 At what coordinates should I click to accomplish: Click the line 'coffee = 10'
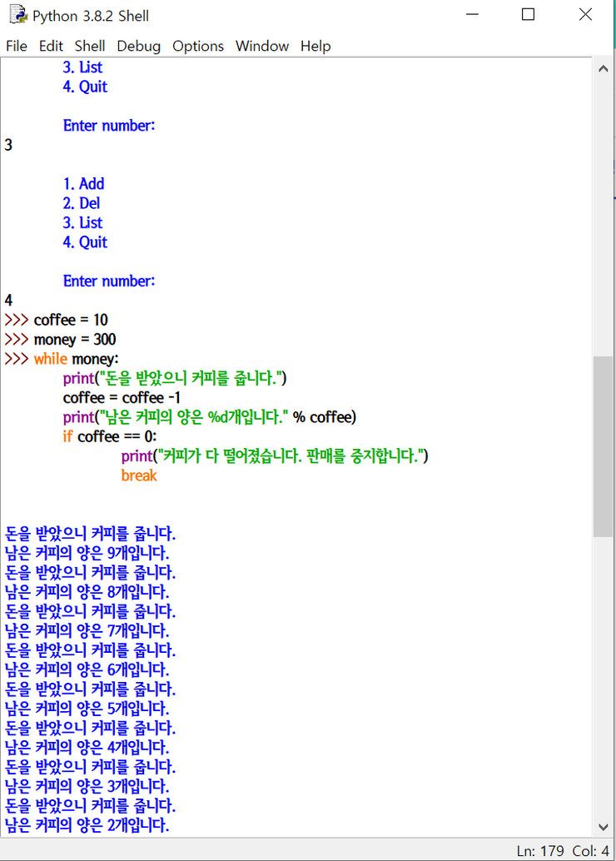point(71,320)
